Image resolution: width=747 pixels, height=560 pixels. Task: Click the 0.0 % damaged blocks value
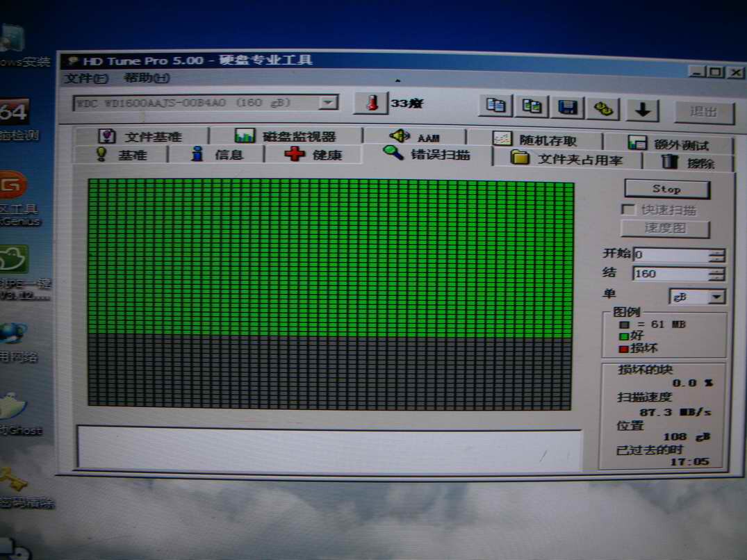[693, 383]
